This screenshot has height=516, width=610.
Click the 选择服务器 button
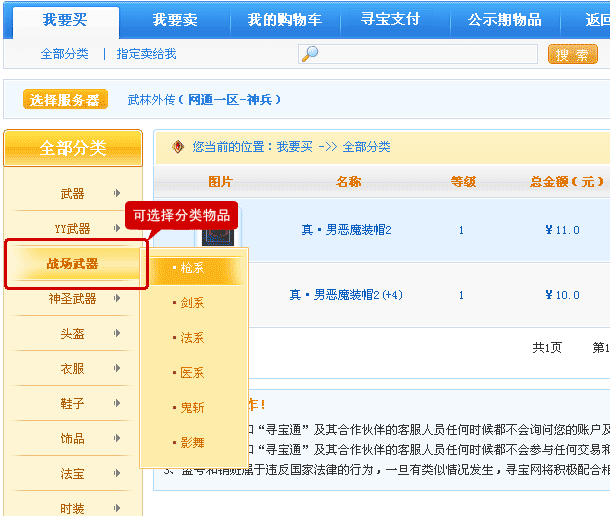tap(65, 100)
